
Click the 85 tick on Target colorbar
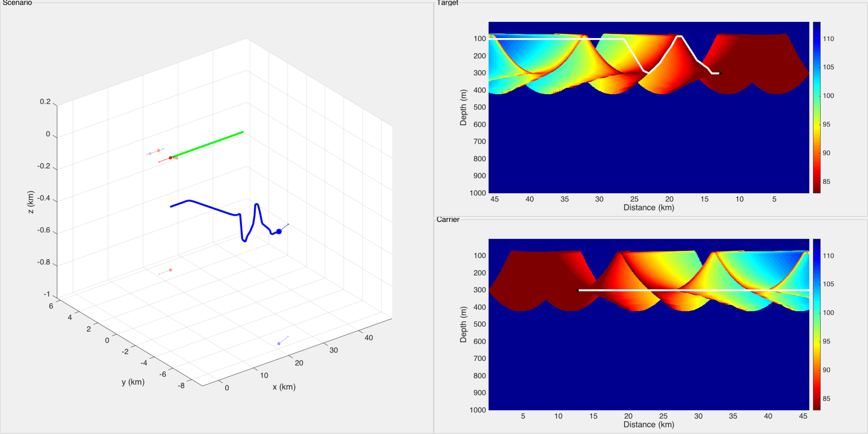pyautogui.click(x=827, y=182)
